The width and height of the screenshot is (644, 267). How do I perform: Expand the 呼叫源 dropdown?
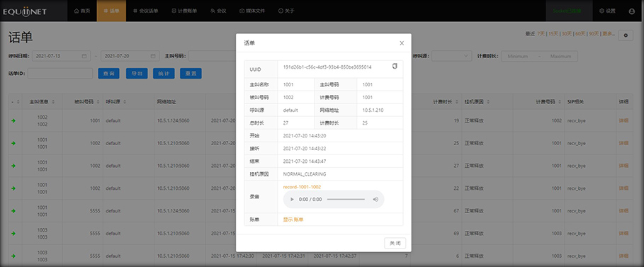click(452, 56)
